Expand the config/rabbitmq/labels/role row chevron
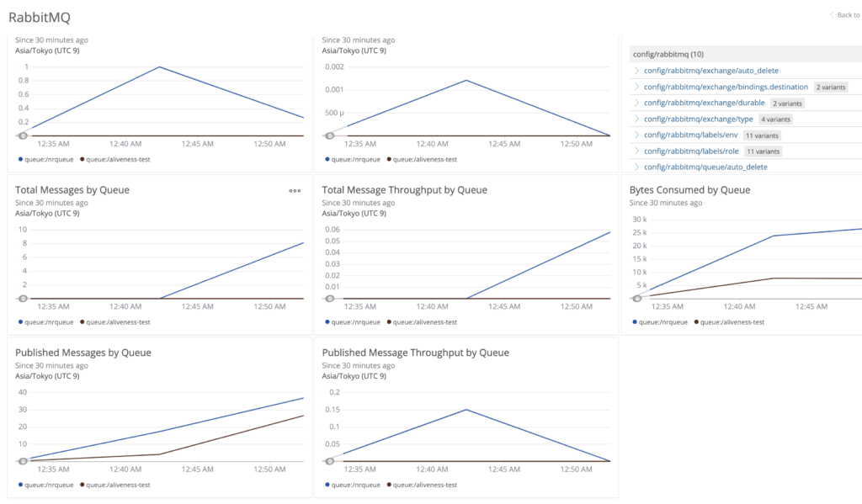 click(636, 151)
